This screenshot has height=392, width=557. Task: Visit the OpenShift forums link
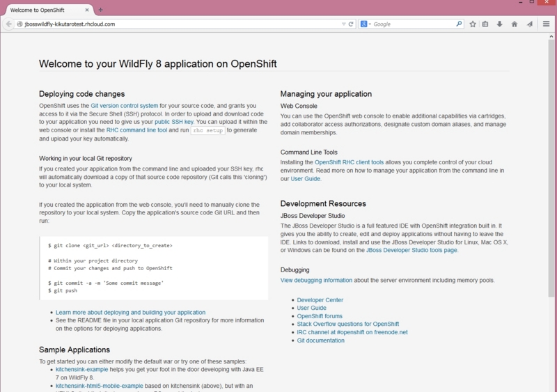(320, 316)
